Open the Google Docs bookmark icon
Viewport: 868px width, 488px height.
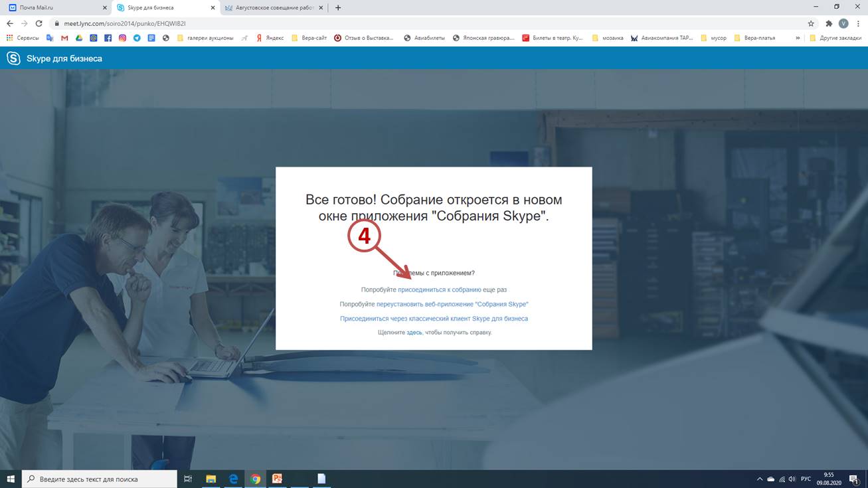151,38
